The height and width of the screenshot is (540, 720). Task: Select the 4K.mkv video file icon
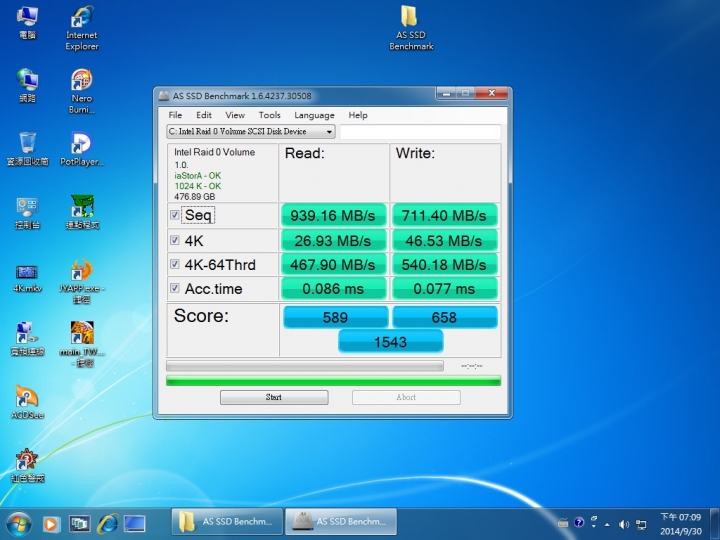click(27, 277)
